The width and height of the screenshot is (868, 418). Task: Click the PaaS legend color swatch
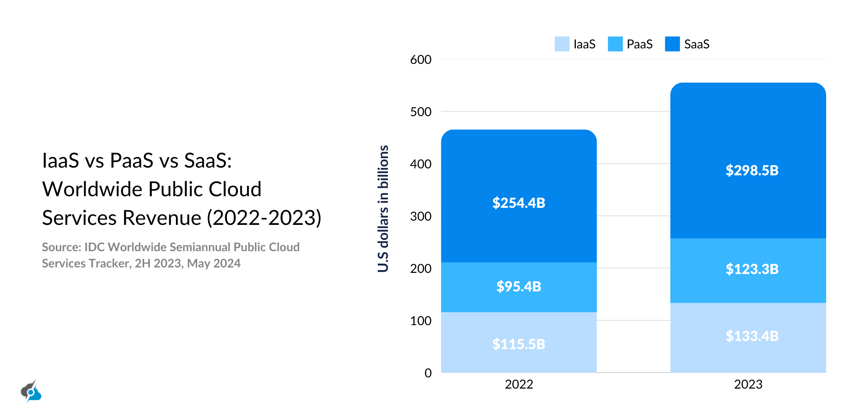[x=615, y=44]
